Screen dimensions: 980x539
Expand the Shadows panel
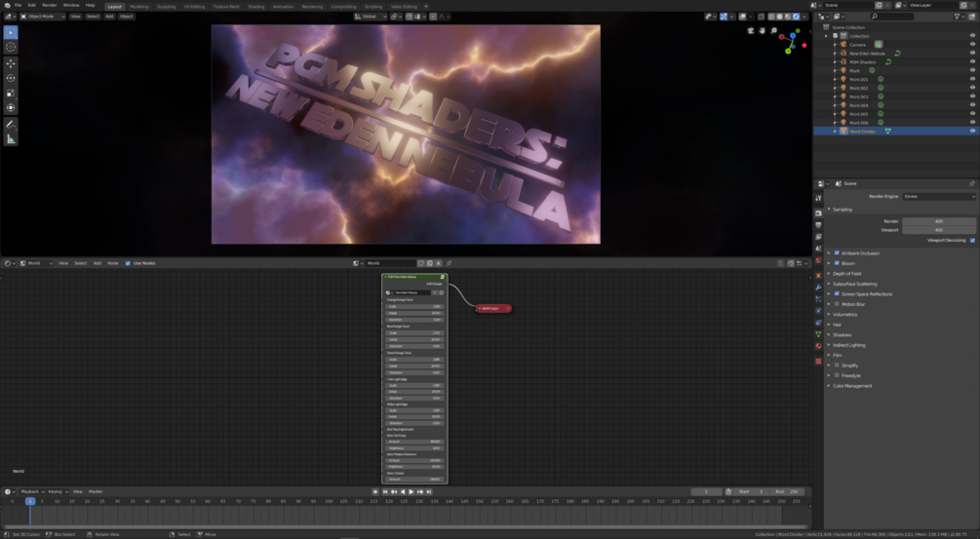830,334
